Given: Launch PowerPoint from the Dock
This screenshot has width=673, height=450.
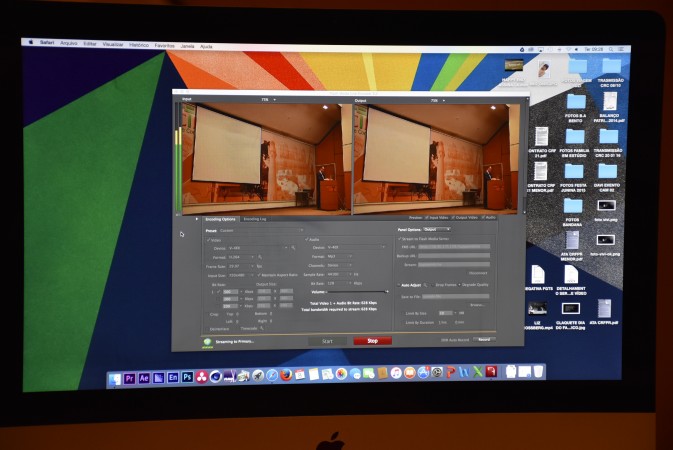Looking at the screenshot, I should click(450, 372).
